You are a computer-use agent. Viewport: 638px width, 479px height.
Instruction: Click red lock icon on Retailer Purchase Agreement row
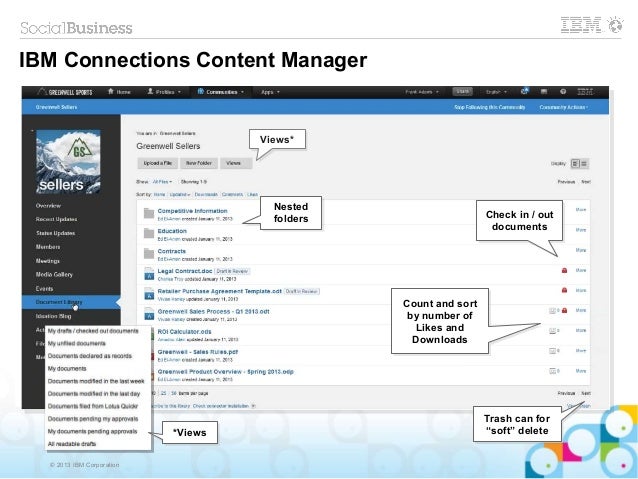[x=564, y=290]
